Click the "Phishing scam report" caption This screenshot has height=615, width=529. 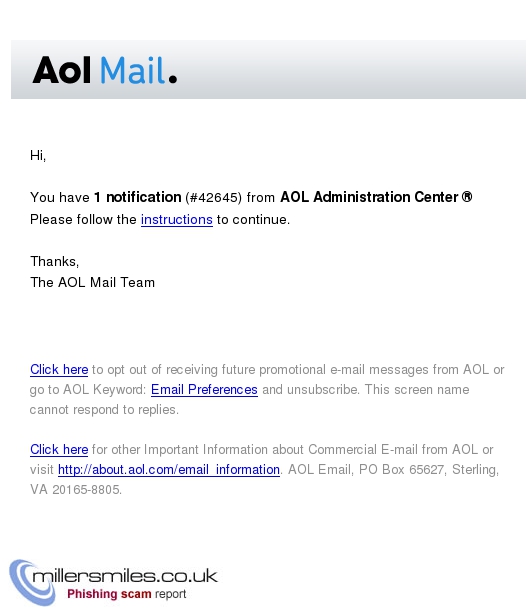coord(126,594)
